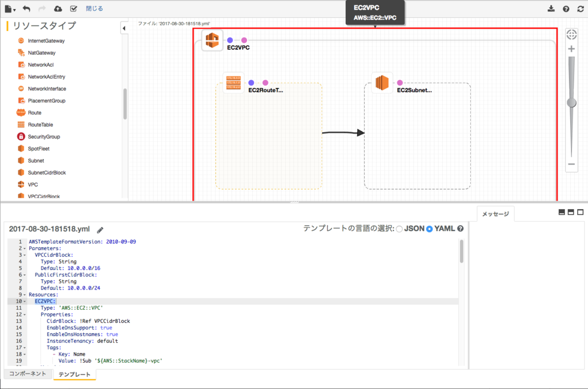Select YAML template language radio
588x389 pixels.
point(430,229)
